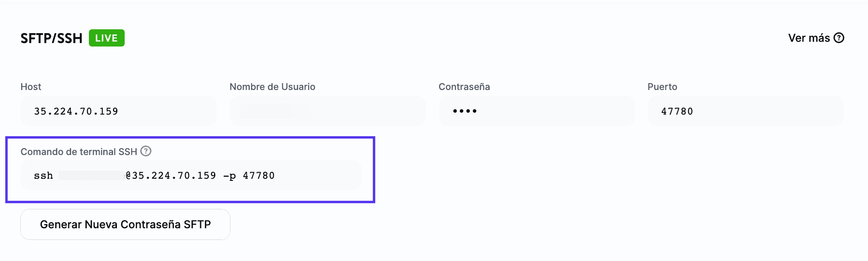868x261 pixels.
Task: Click the @35.224.70.159 address in SSH command
Action: (171, 176)
